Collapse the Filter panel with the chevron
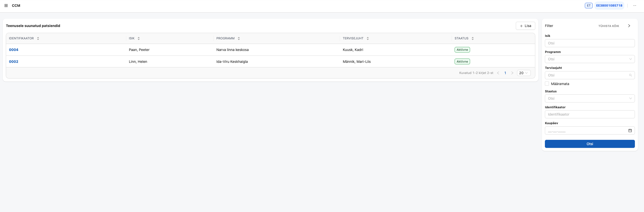The width and height of the screenshot is (644, 212). 629,26
